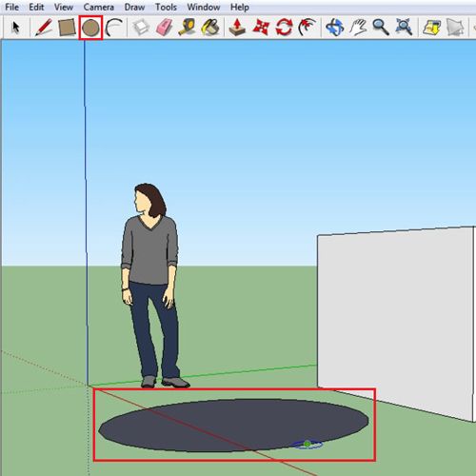Click the Make Component icon
Image resolution: width=476 pixels, height=476 pixels.
[x=141, y=28]
